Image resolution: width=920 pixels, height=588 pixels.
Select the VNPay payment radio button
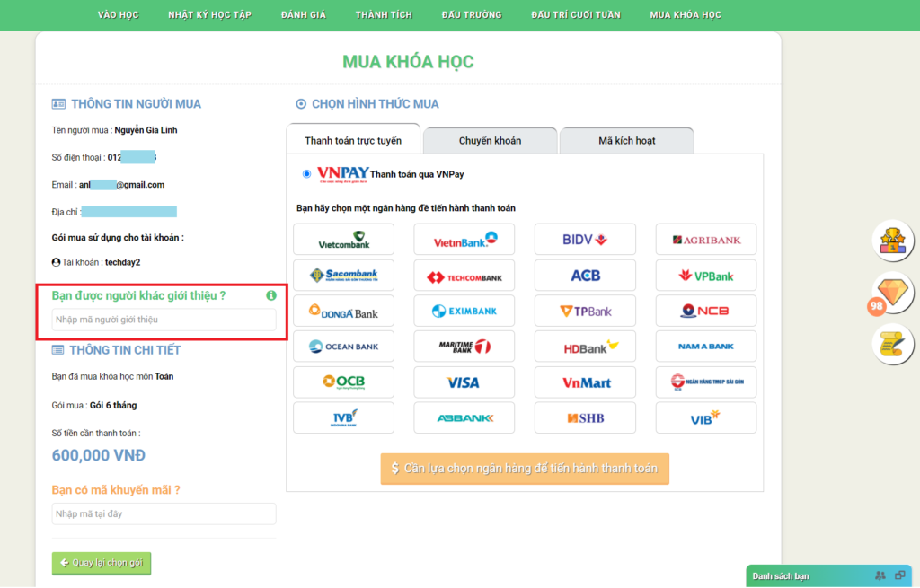307,173
